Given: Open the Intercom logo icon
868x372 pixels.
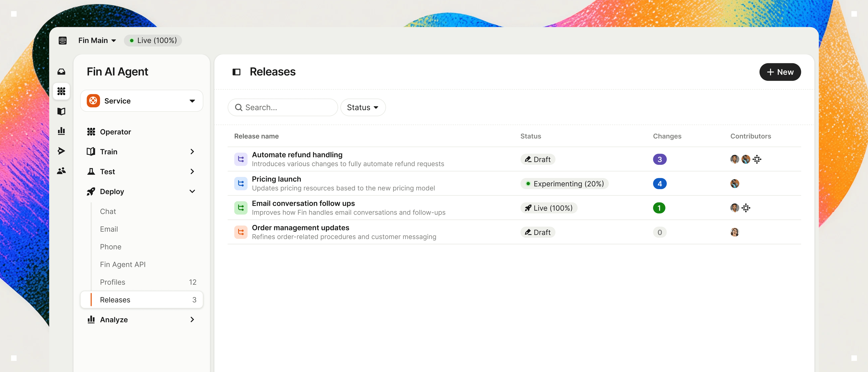Looking at the screenshot, I should tap(63, 40).
